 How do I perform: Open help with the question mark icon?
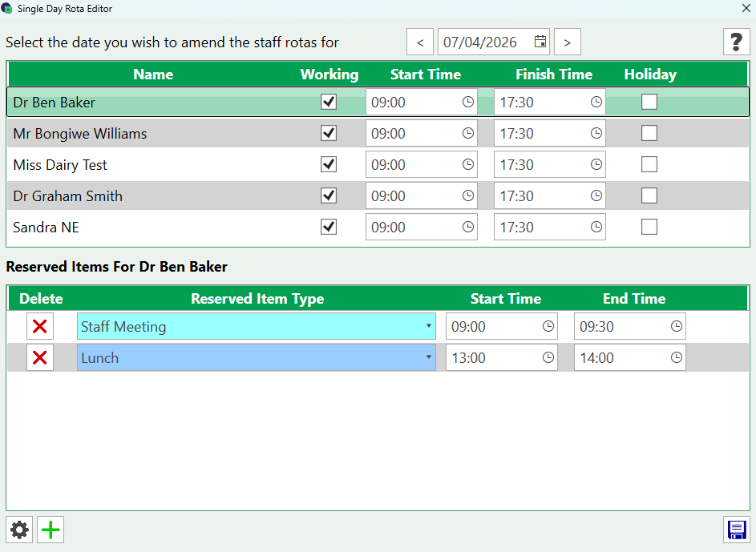click(736, 42)
